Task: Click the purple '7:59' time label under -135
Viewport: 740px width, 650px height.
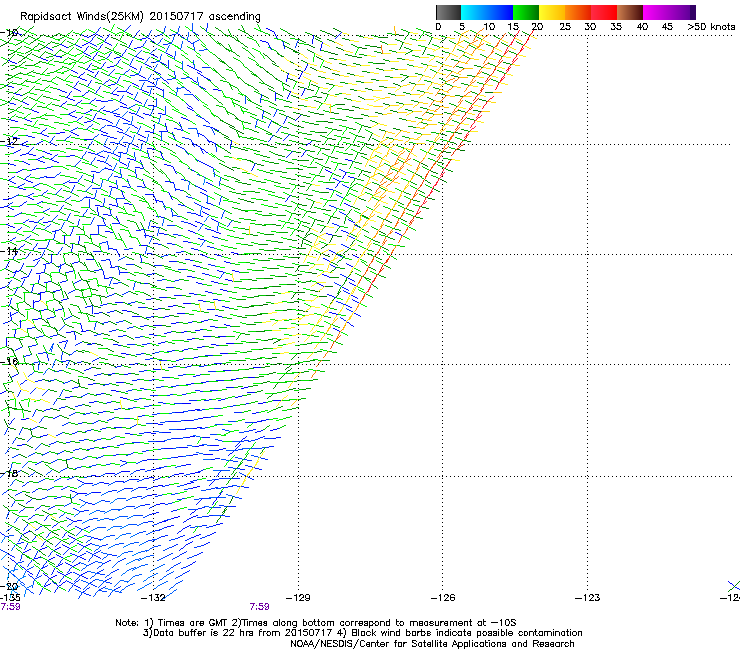Action: (10, 607)
